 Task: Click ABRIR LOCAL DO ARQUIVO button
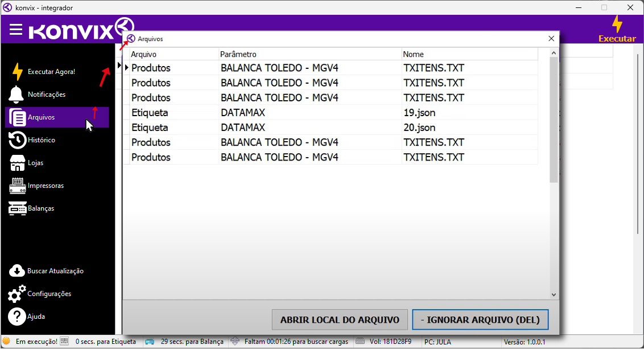click(340, 320)
